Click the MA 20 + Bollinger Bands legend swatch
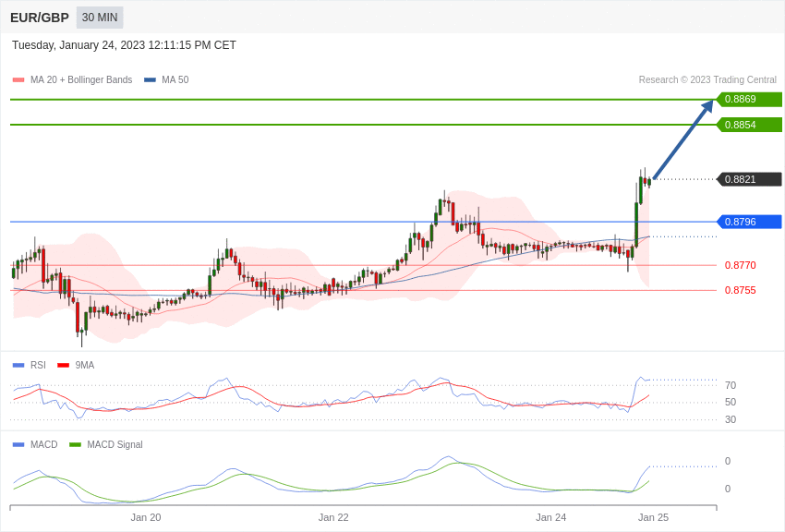The height and width of the screenshot is (532, 785). click(x=18, y=79)
